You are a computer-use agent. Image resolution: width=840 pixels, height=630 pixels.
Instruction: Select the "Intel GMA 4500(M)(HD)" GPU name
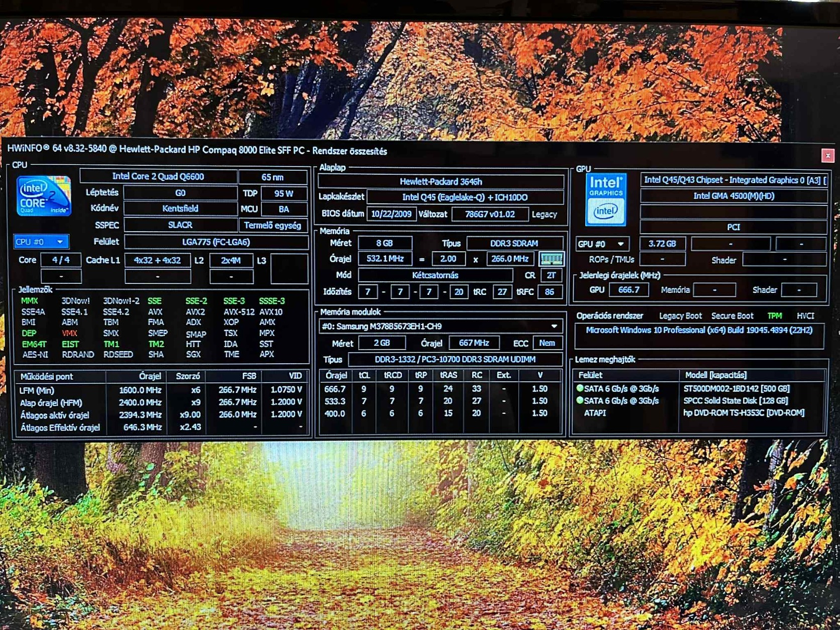click(x=733, y=196)
